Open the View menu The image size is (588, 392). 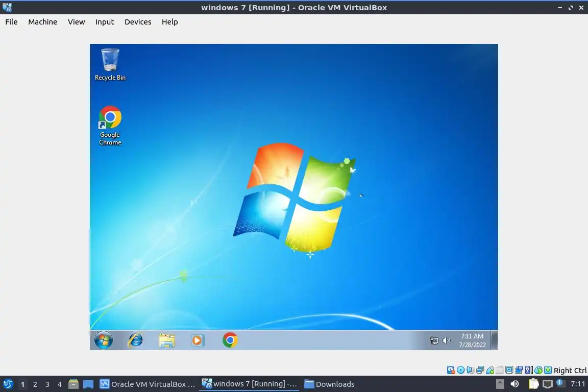click(76, 22)
